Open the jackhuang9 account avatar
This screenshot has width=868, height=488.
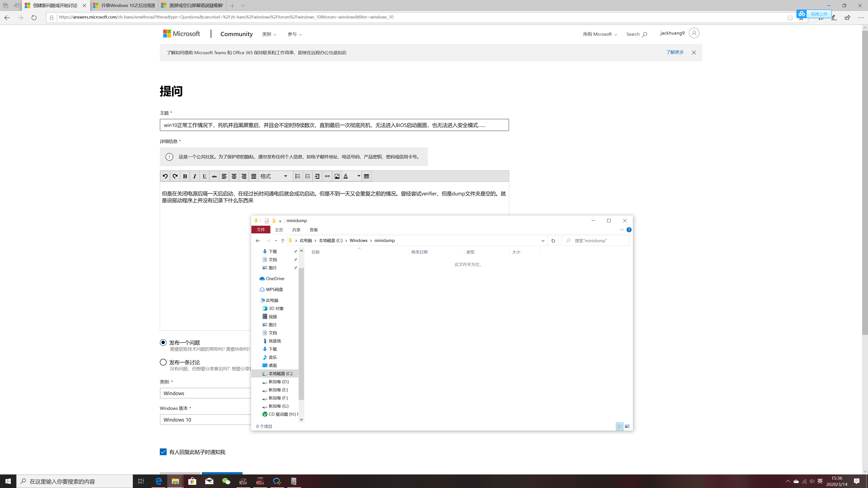click(694, 33)
